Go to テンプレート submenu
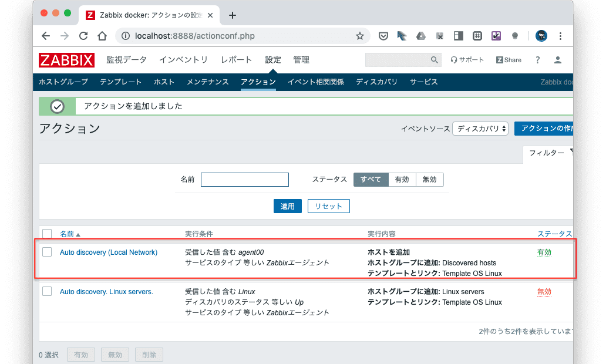Viewport: 606px width, 364px height. tap(120, 82)
